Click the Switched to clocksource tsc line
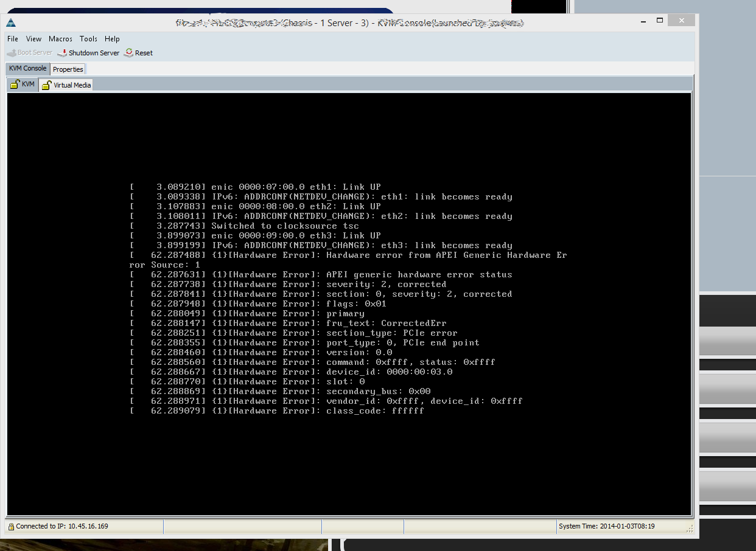Image resolution: width=756 pixels, height=551 pixels. pyautogui.click(x=244, y=226)
